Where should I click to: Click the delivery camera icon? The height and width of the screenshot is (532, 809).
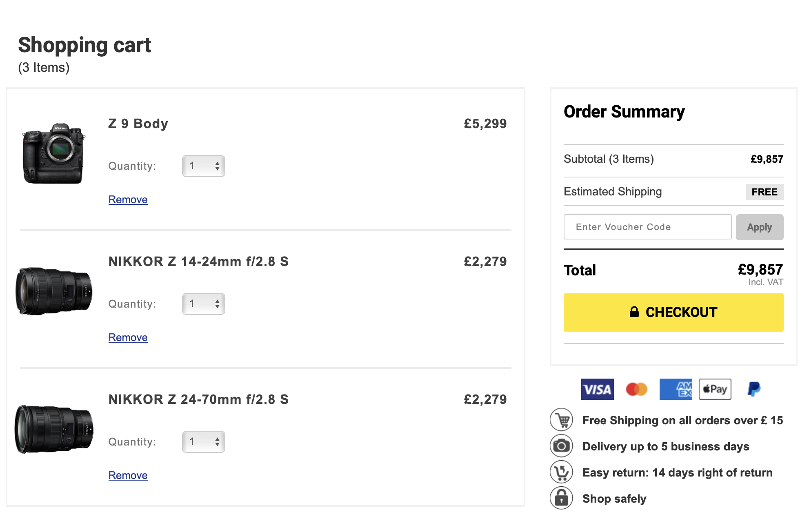click(x=562, y=446)
